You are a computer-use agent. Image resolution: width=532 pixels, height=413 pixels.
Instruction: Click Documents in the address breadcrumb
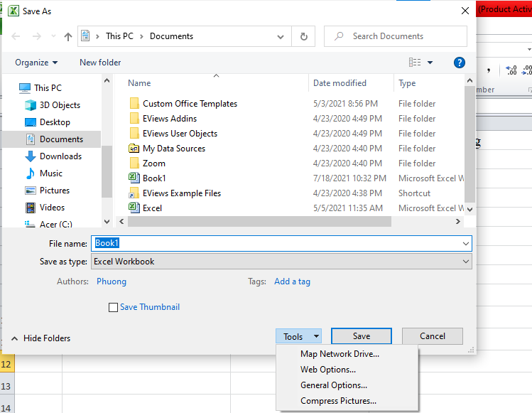coord(171,36)
